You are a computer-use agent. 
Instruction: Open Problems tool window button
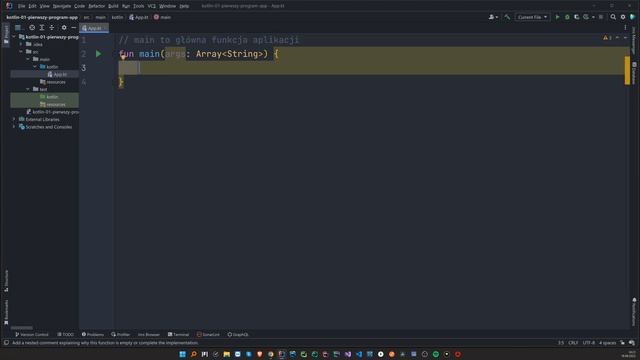point(93,335)
